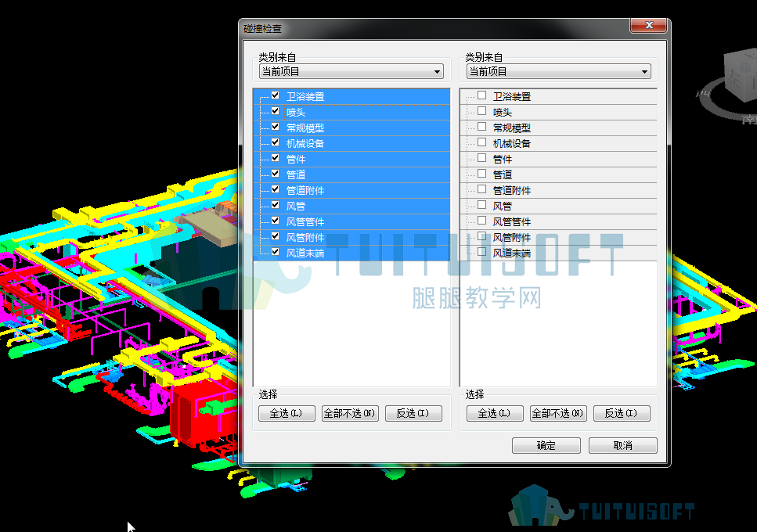
Task: Uncheck 风管附件 in the left category list
Action: pyautogui.click(x=276, y=236)
